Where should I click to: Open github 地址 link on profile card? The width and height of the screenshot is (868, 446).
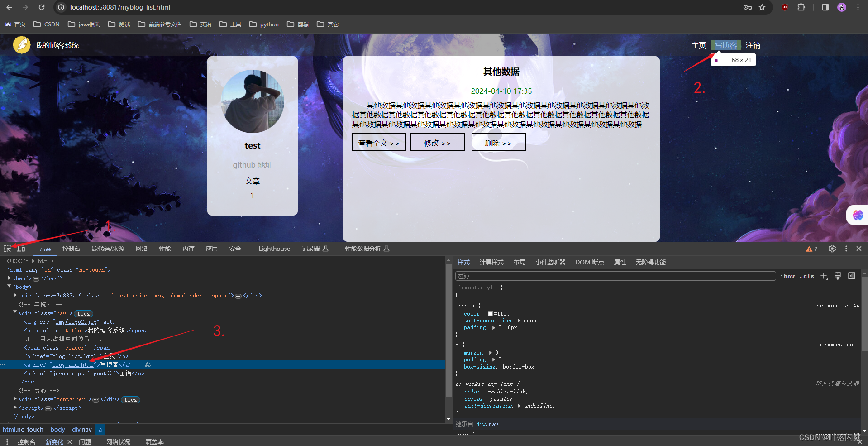coord(252,165)
